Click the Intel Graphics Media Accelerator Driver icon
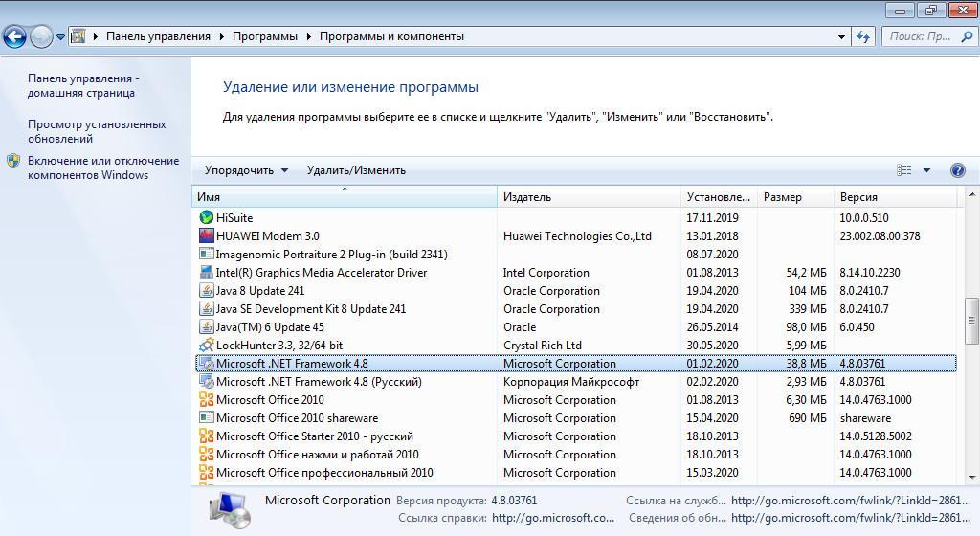Image resolution: width=980 pixels, height=536 pixels. 207,272
